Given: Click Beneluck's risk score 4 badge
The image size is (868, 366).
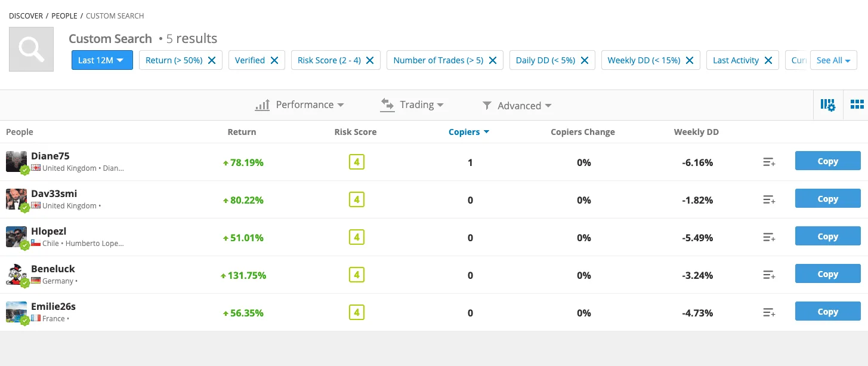Looking at the screenshot, I should (357, 275).
